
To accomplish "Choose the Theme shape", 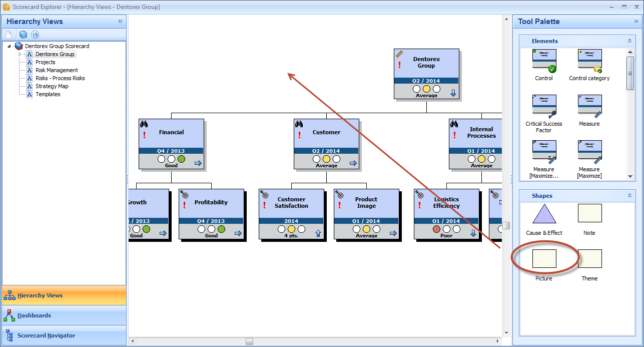I will tap(589, 259).
